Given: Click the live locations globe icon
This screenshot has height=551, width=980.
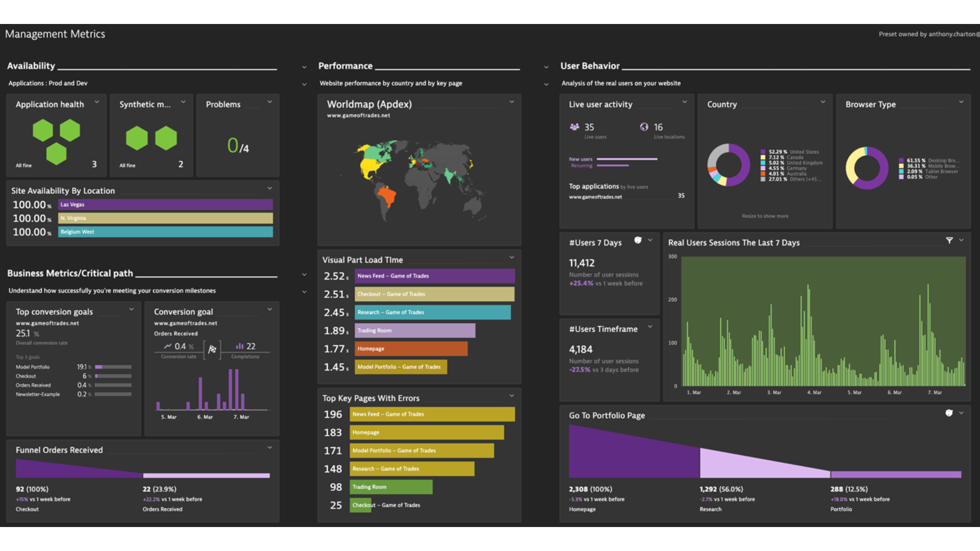Looking at the screenshot, I should pyautogui.click(x=644, y=127).
